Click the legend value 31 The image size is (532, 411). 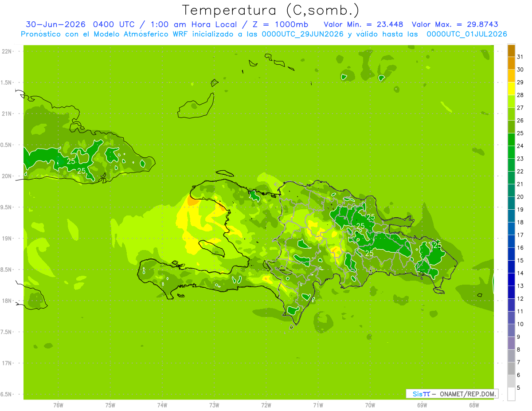coord(520,57)
